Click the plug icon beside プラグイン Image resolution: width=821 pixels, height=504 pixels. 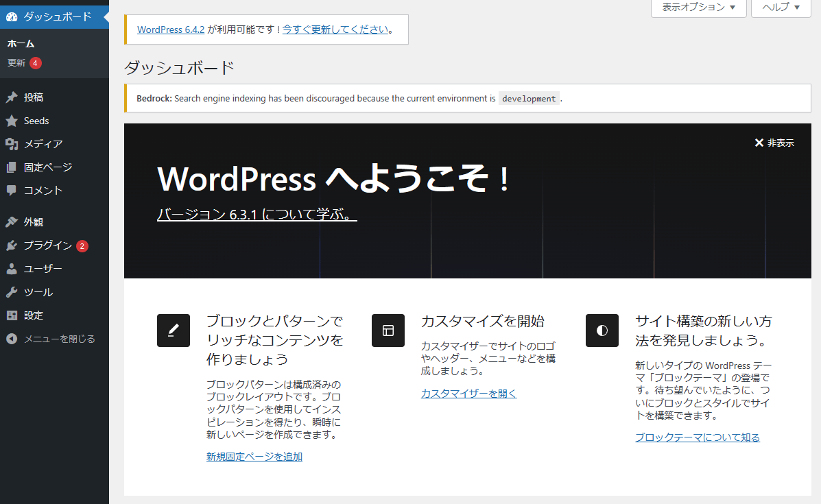tap(12, 245)
